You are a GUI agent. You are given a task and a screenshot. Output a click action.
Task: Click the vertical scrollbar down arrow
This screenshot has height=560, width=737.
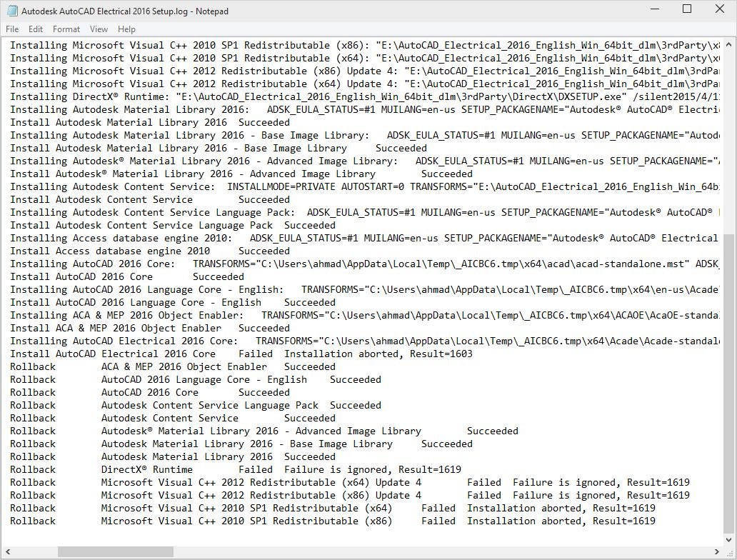point(728,540)
